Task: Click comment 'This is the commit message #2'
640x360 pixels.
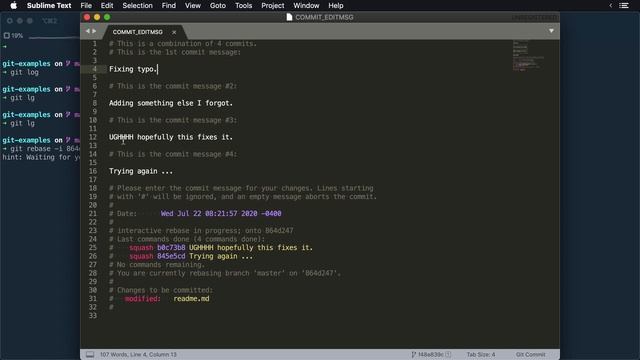Action: point(173,86)
